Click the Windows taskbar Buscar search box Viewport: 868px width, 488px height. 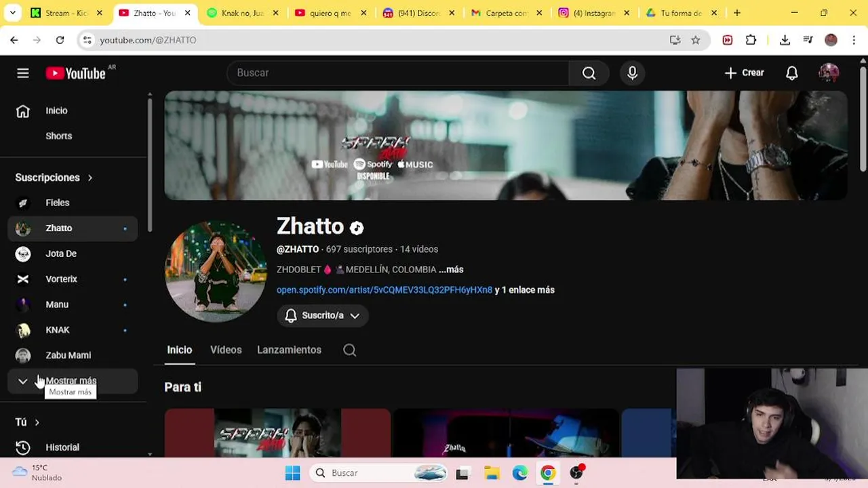pos(380,473)
